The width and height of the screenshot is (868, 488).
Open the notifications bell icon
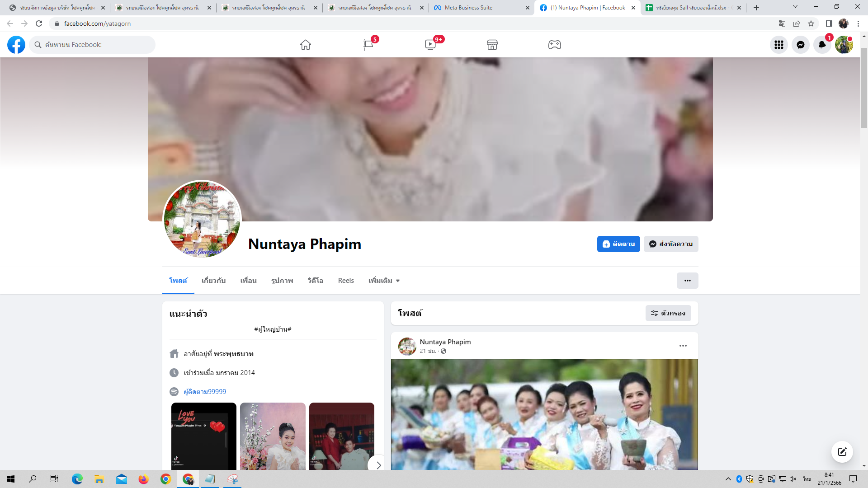coord(822,45)
